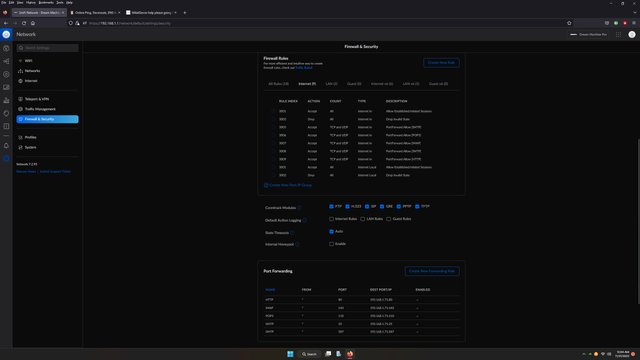Click the Search Settings field
The height and width of the screenshot is (360, 640).
(x=47, y=48)
